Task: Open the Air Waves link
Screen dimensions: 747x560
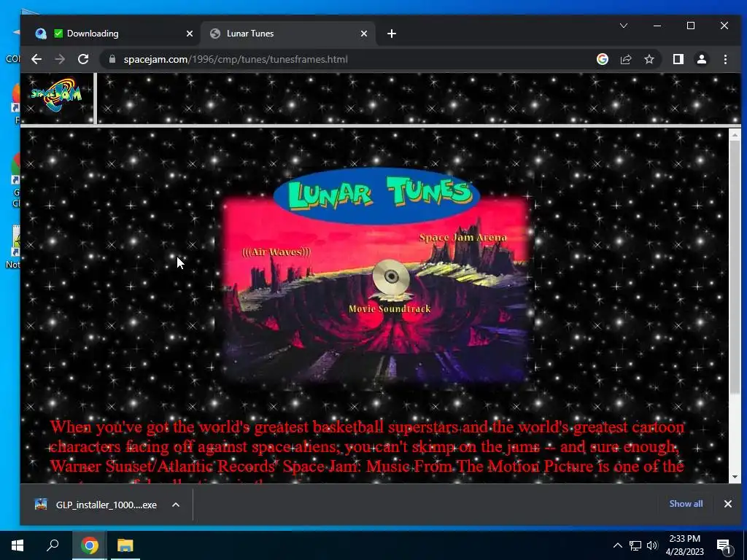Action: 276,252
